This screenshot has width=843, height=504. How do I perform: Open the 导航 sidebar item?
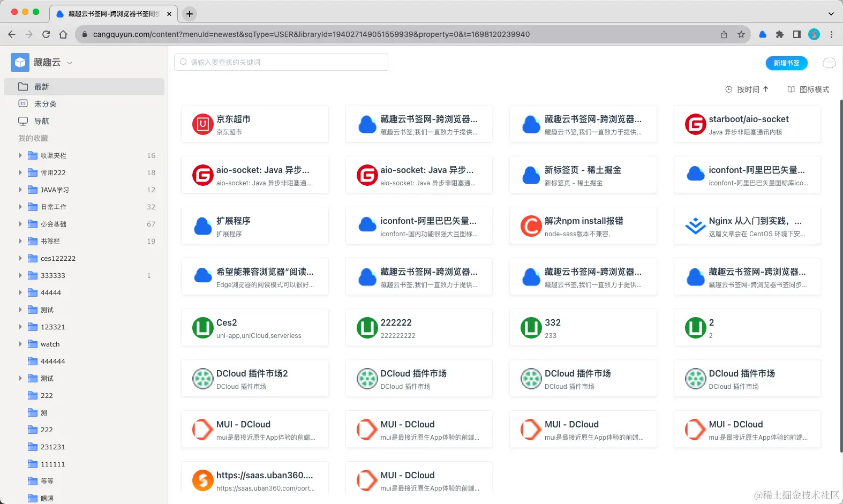coord(84,121)
